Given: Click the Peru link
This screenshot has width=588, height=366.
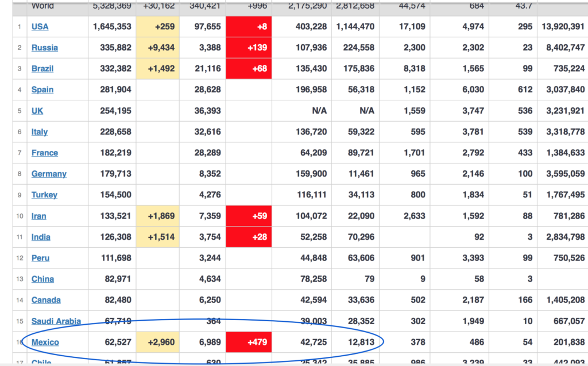Looking at the screenshot, I should (x=40, y=258).
